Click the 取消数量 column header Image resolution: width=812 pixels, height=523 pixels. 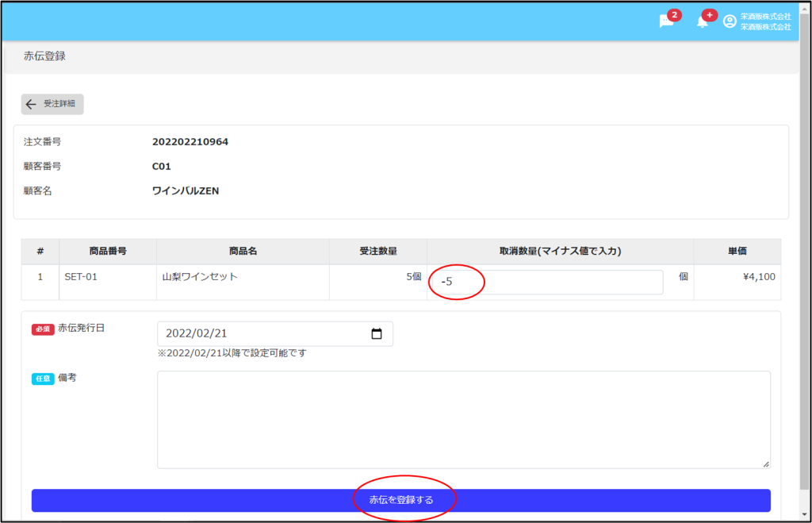coord(561,252)
